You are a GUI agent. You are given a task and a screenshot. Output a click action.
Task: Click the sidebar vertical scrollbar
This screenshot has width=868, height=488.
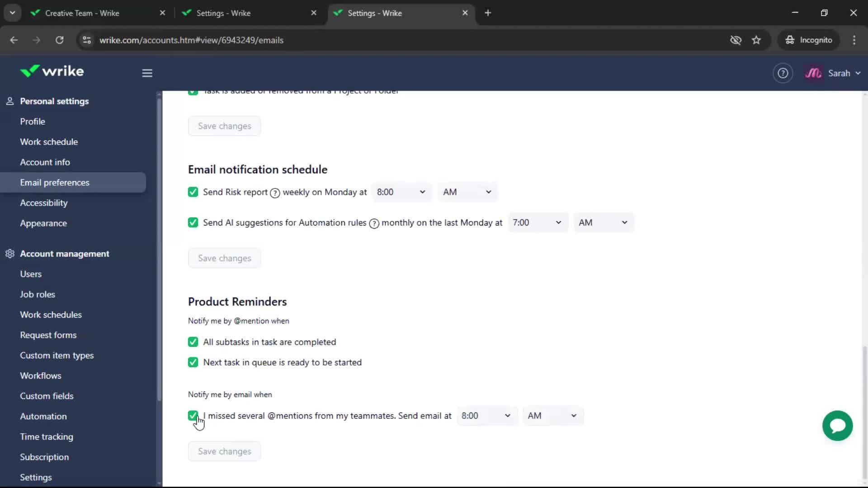(159, 249)
